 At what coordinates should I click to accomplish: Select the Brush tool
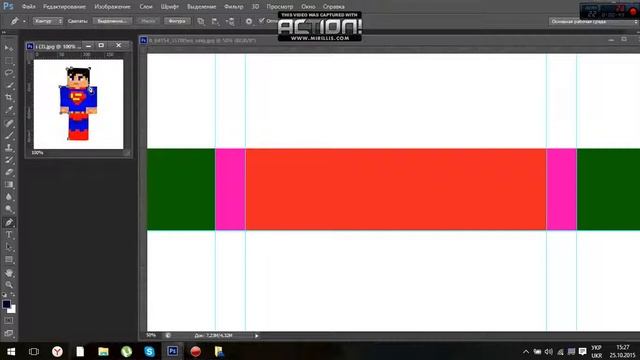(x=9, y=135)
